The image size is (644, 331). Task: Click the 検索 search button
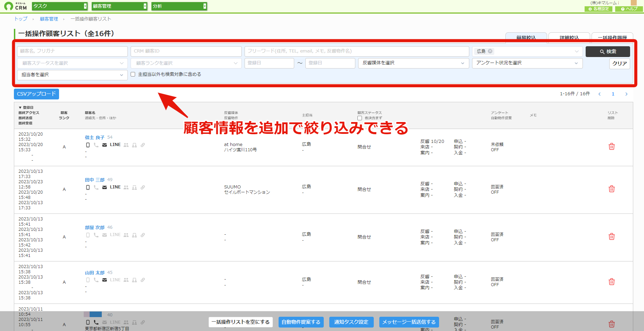(608, 51)
